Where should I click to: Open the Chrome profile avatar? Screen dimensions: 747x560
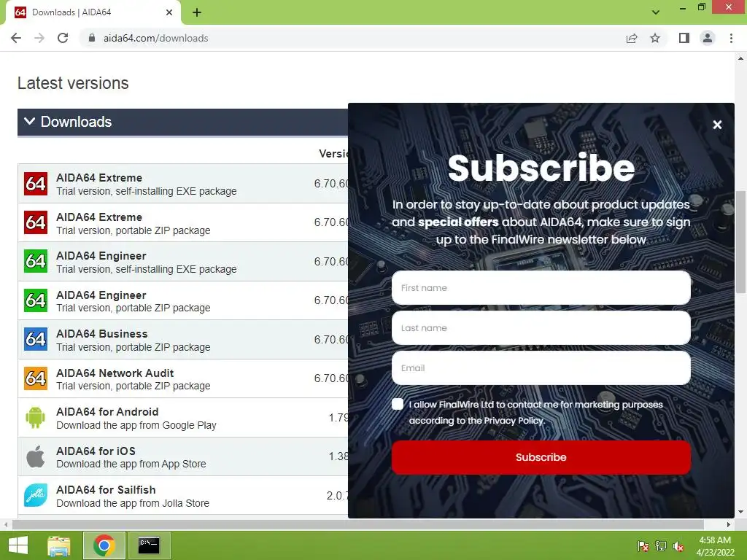[708, 38]
